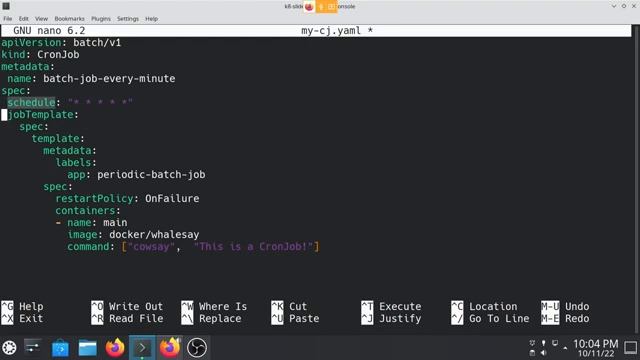Image resolution: width=640 pixels, height=360 pixels.
Task: Click the show desktop button
Action: [x=631, y=348]
